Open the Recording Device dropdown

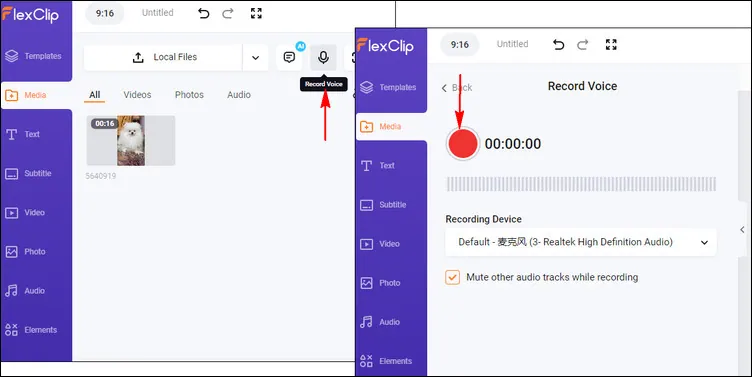581,242
